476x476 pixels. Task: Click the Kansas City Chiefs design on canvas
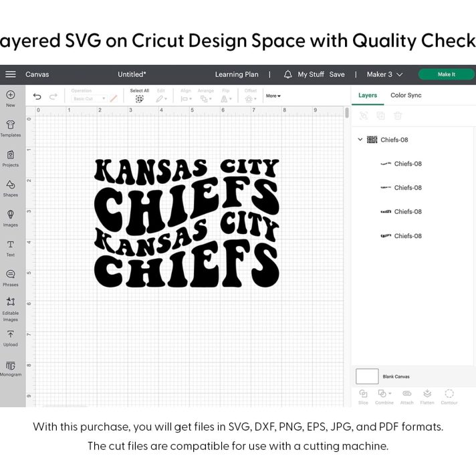pos(187,223)
